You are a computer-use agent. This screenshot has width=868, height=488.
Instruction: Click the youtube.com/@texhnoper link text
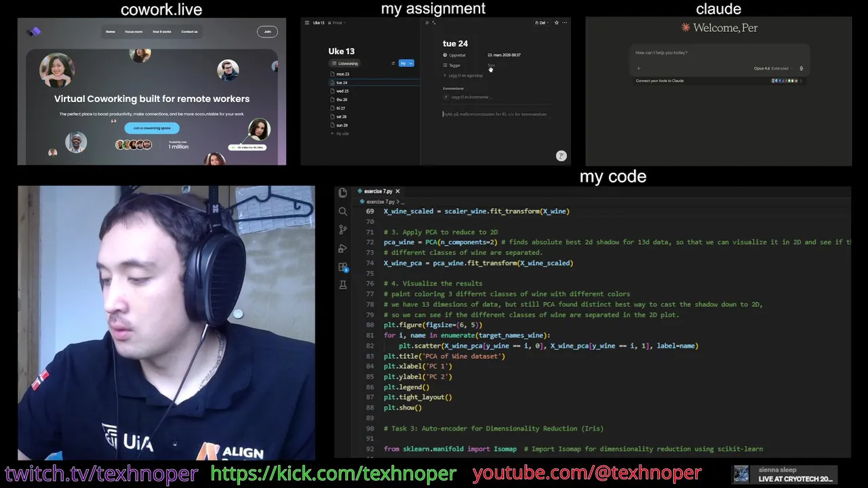click(x=587, y=473)
